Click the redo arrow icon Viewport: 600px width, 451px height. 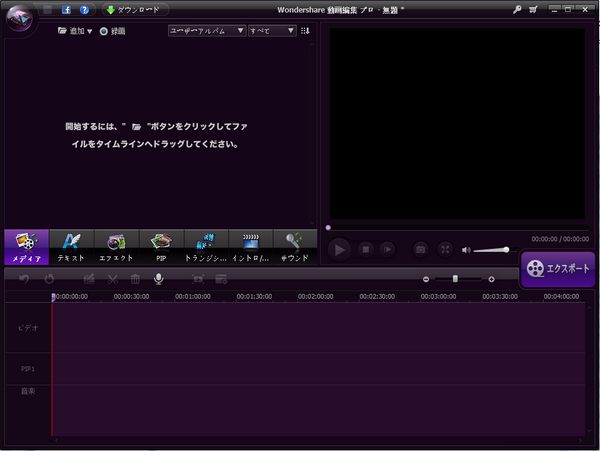49,279
